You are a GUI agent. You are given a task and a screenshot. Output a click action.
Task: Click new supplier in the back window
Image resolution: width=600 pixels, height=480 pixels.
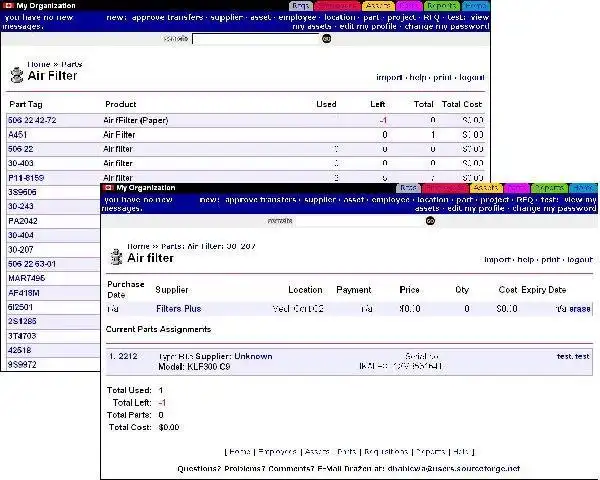point(227,17)
